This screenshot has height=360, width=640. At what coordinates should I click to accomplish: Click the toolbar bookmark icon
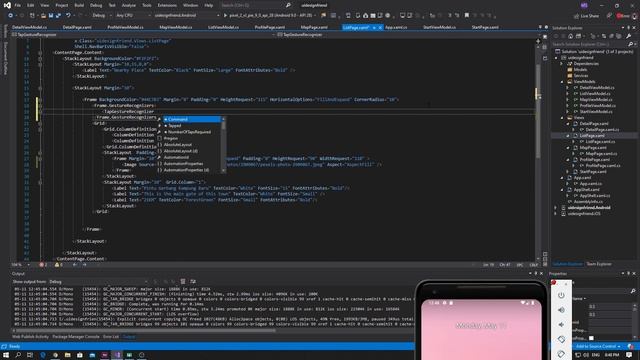(x=467, y=16)
